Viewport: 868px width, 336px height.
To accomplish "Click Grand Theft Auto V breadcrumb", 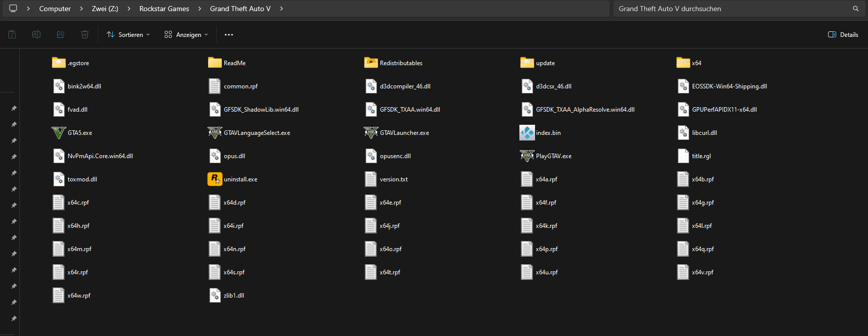I will 240,9.
